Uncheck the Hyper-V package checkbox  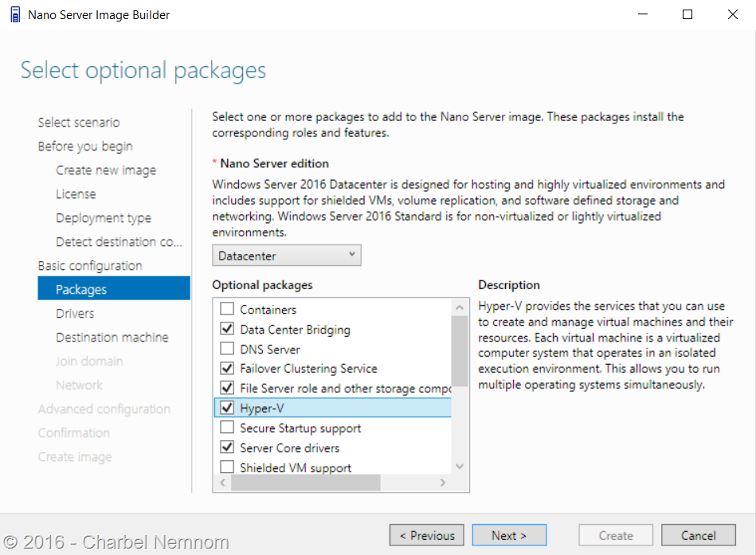click(227, 408)
